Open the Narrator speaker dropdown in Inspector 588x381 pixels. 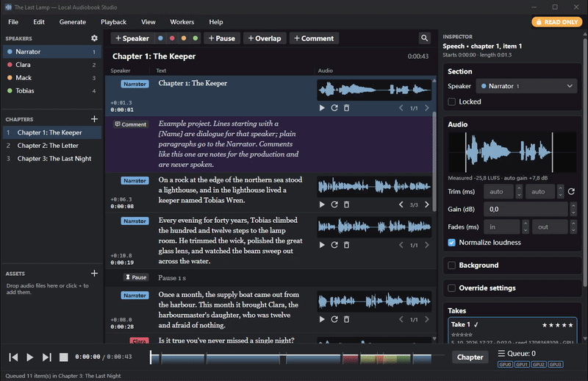[x=526, y=86]
